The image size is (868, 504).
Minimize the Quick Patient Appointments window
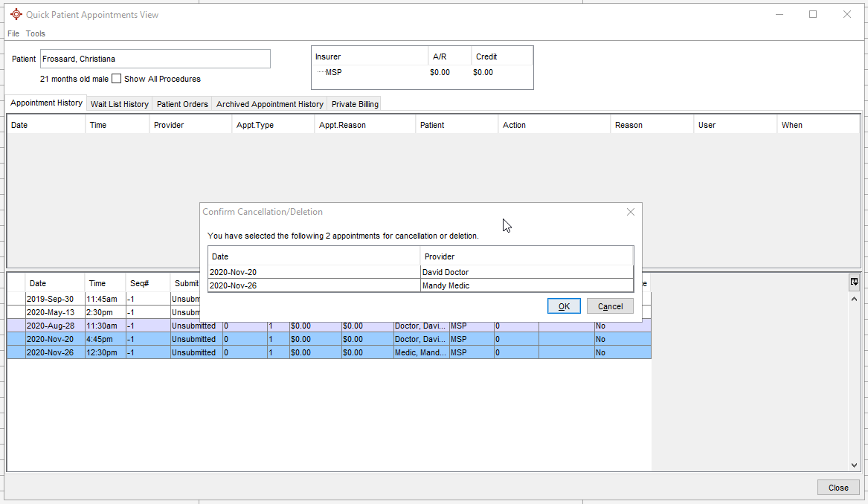pos(779,14)
